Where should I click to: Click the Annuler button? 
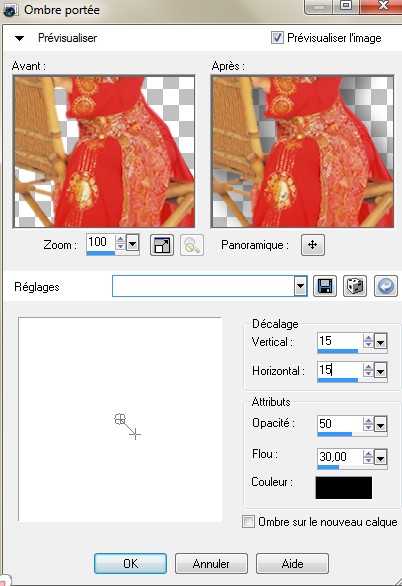tap(211, 563)
